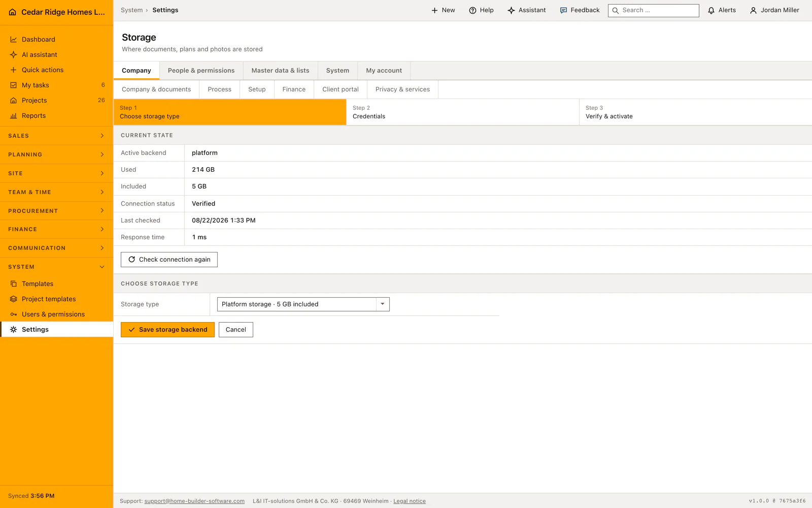Click the Help question mark icon
This screenshot has height=508, width=812.
click(x=472, y=10)
